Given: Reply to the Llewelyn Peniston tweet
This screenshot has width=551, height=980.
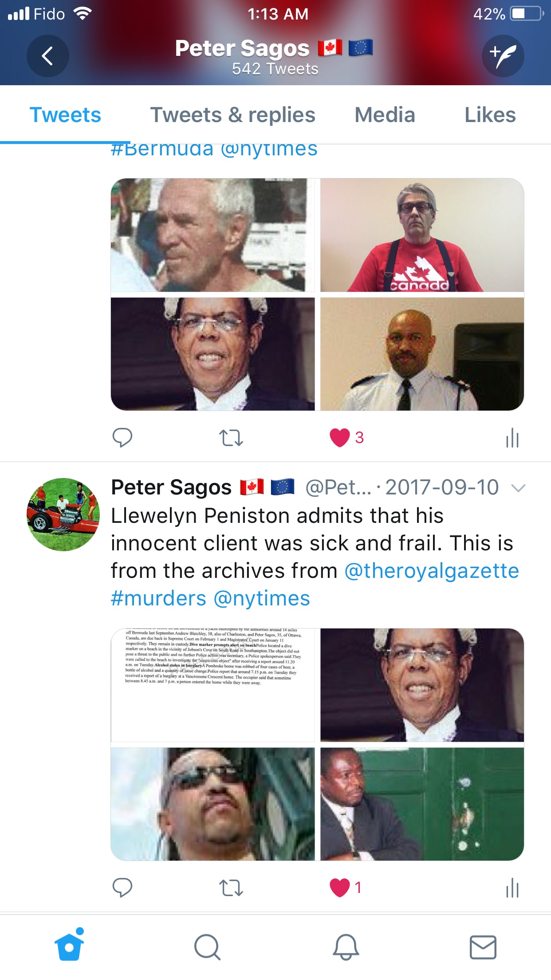Looking at the screenshot, I should point(122,888).
